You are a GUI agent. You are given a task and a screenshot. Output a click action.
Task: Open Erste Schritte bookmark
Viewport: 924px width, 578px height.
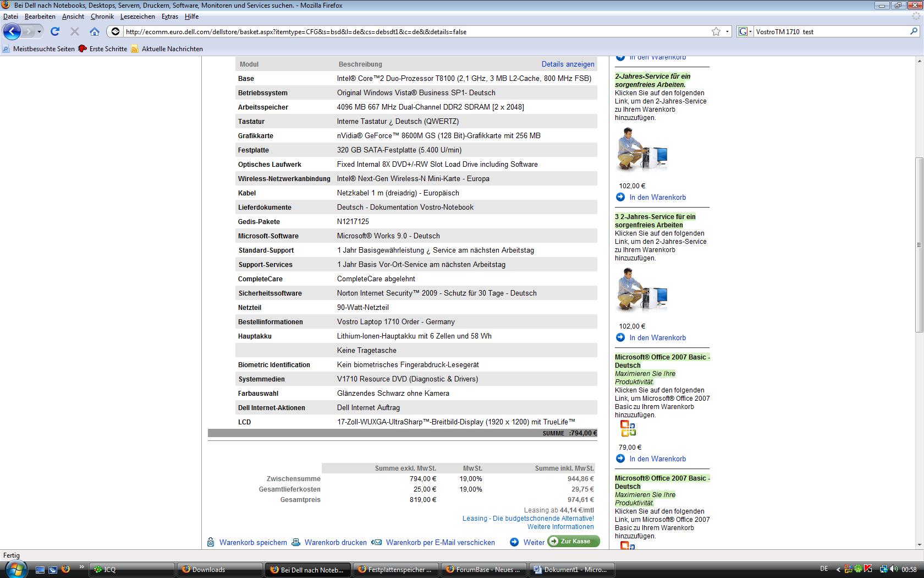coord(103,49)
